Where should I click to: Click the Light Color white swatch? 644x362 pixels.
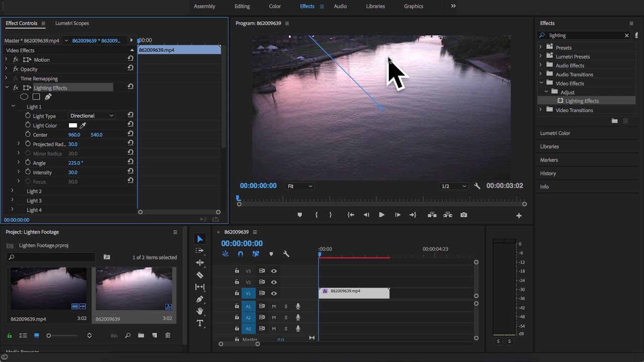click(x=73, y=125)
